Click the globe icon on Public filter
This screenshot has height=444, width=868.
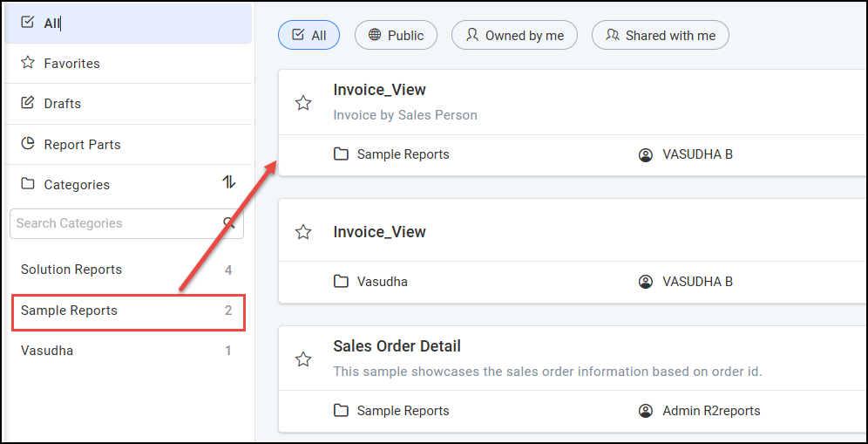click(375, 35)
